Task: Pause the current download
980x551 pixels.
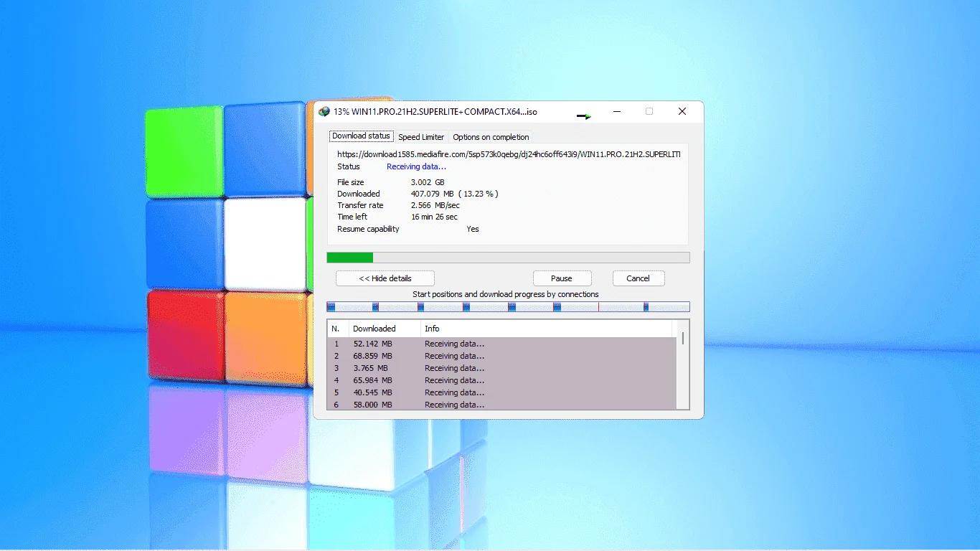Action: coord(562,278)
